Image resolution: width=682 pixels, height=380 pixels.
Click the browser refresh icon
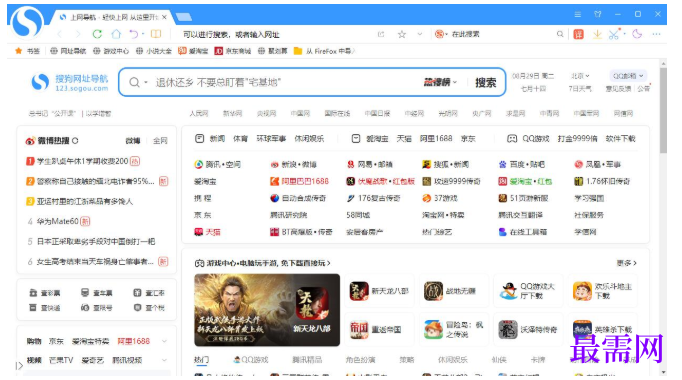pyautogui.click(x=97, y=34)
